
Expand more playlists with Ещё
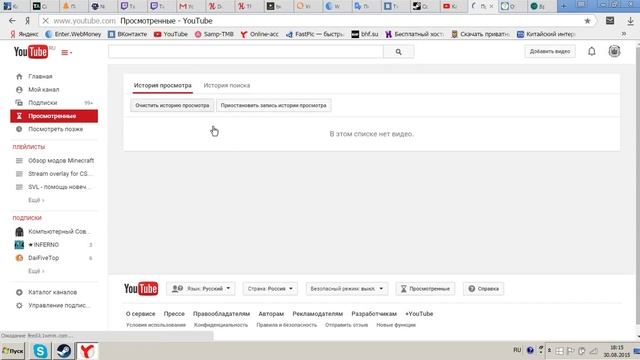(36, 200)
